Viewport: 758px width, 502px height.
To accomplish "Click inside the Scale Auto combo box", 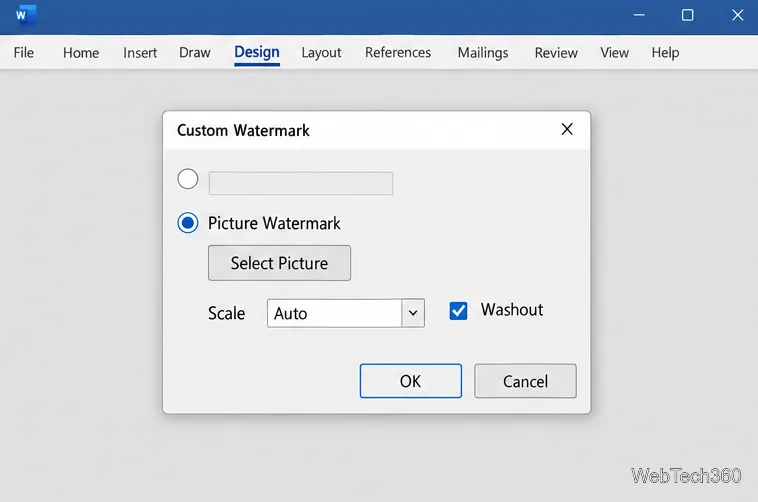I will coord(334,313).
